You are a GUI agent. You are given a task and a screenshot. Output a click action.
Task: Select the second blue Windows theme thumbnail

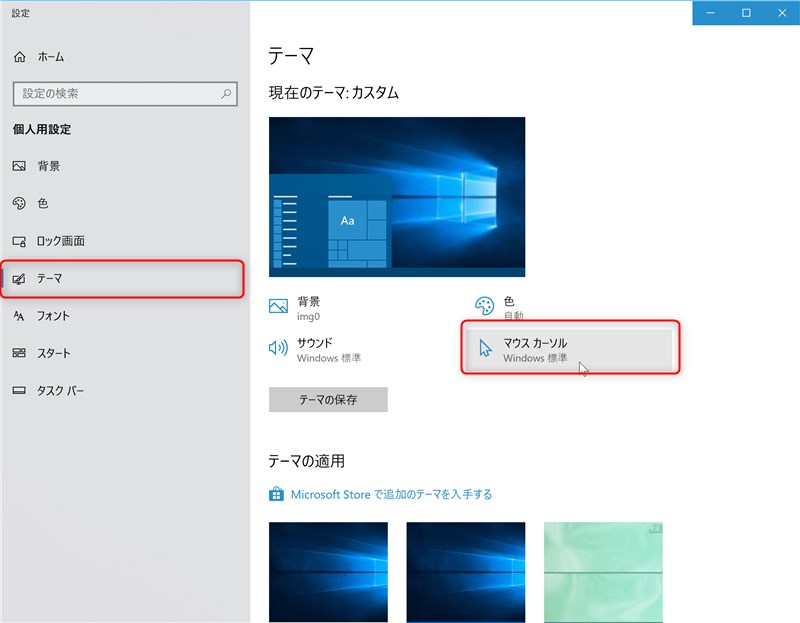point(465,572)
